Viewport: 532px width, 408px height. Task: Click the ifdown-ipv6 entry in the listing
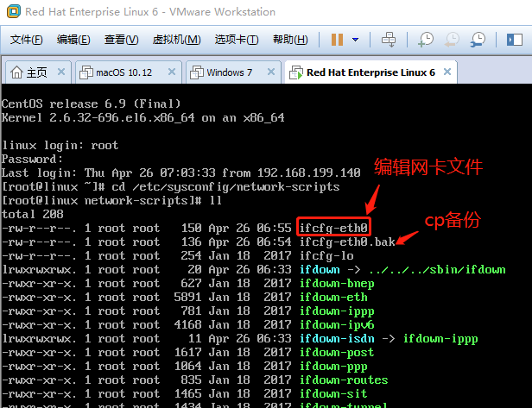(337, 324)
